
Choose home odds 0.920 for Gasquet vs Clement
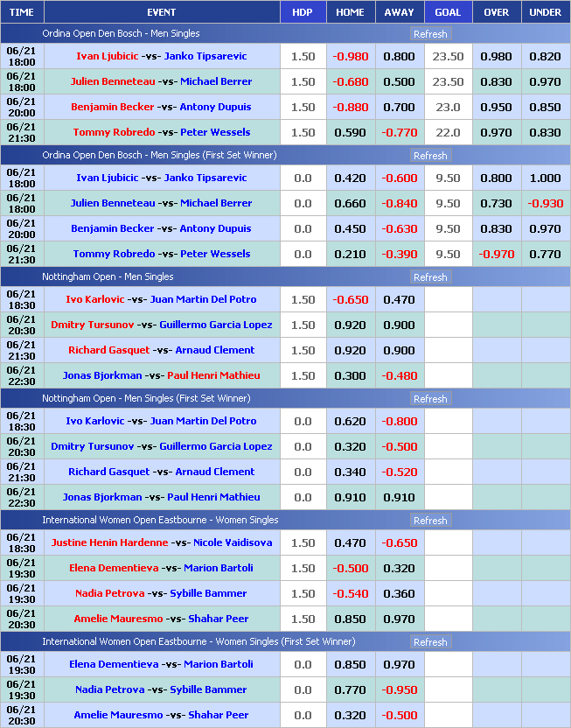pos(351,350)
